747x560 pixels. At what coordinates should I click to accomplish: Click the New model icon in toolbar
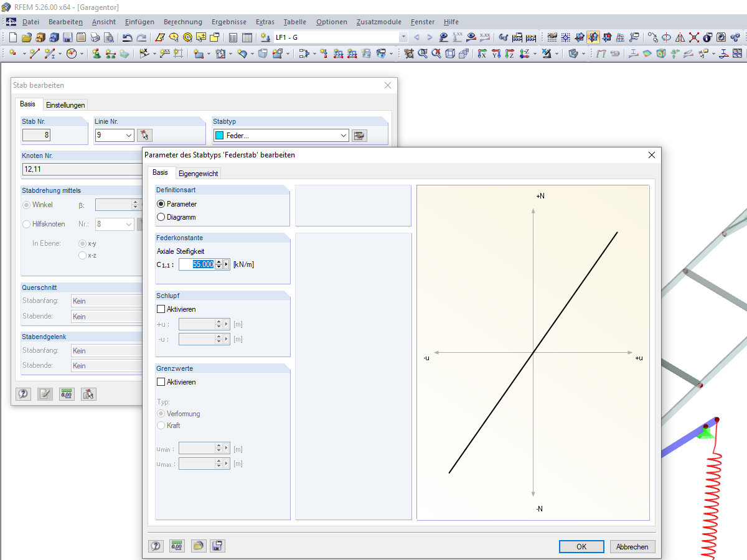[14, 37]
